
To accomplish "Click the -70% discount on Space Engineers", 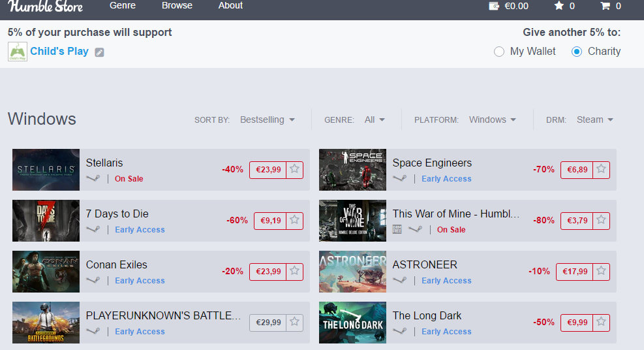I will point(544,169).
